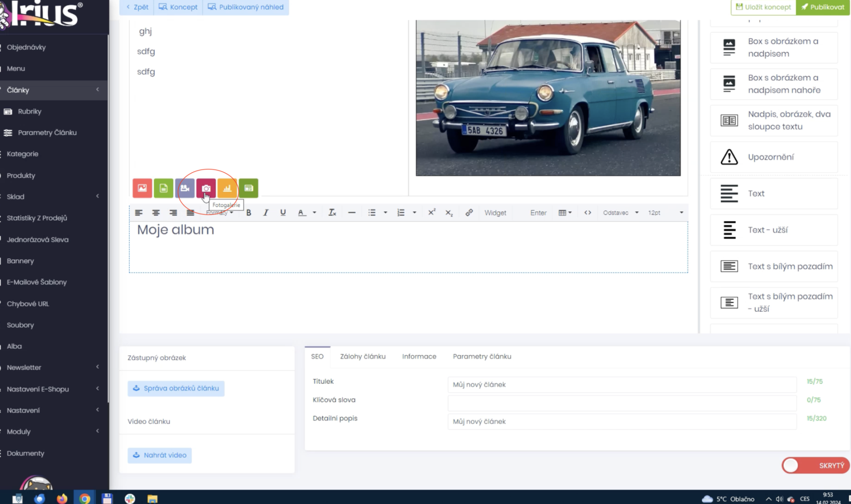Justify text in the editor toolbar
The image size is (851, 504).
tap(190, 213)
